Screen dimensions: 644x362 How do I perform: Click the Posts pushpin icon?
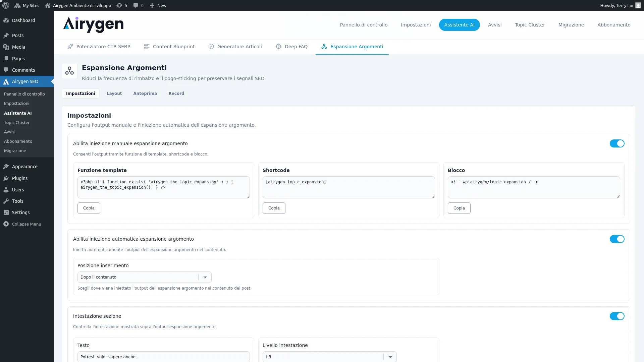click(6, 36)
